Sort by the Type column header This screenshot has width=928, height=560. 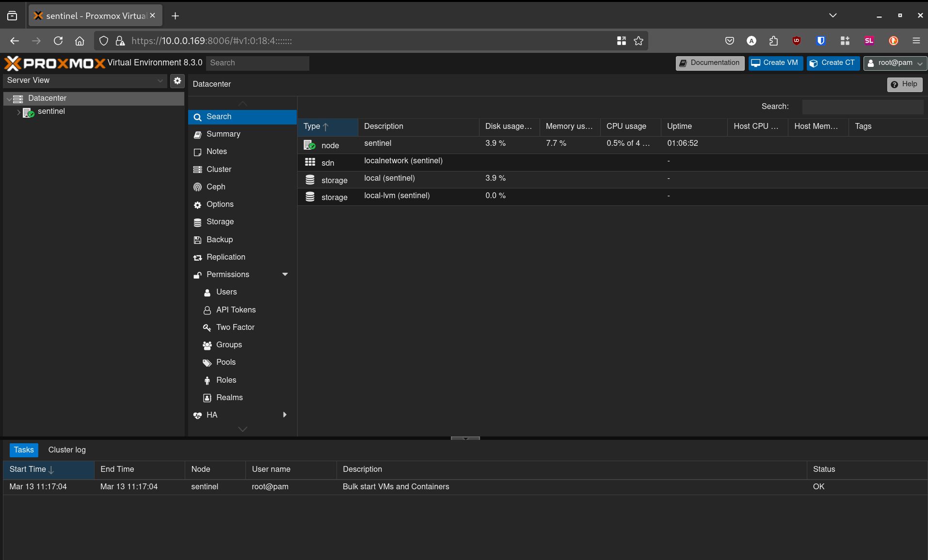pos(328,126)
